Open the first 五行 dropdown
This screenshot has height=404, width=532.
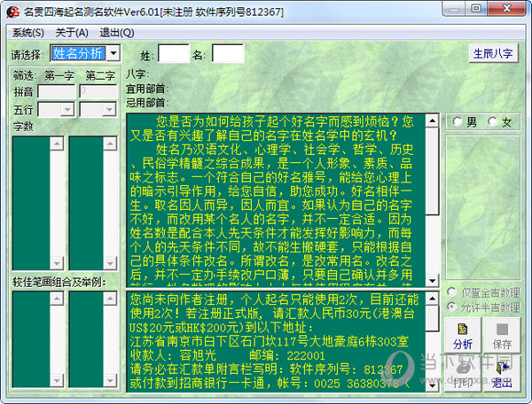(67, 110)
